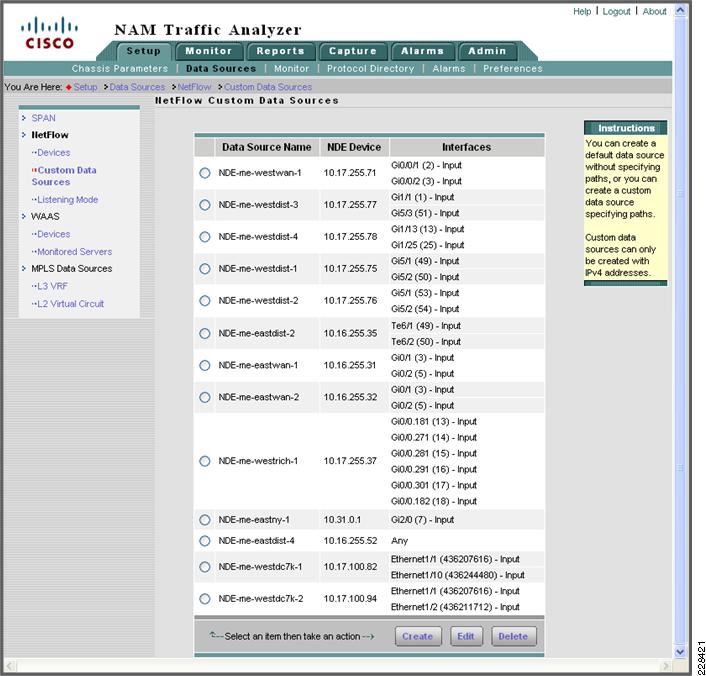Click the Help link
Image resolution: width=706 pixels, height=676 pixels.
[582, 12]
